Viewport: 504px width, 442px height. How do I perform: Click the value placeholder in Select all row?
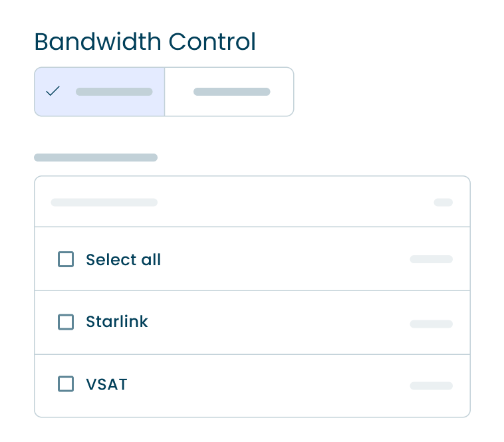[x=431, y=259]
